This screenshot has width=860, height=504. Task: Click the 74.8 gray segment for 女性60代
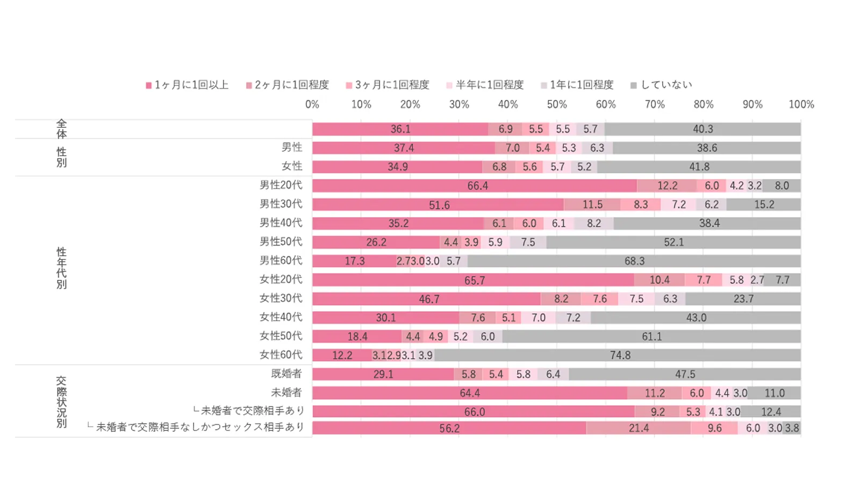click(x=618, y=355)
